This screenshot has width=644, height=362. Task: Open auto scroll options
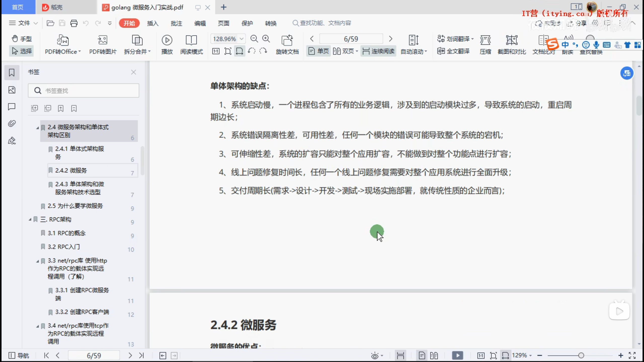tap(414, 44)
